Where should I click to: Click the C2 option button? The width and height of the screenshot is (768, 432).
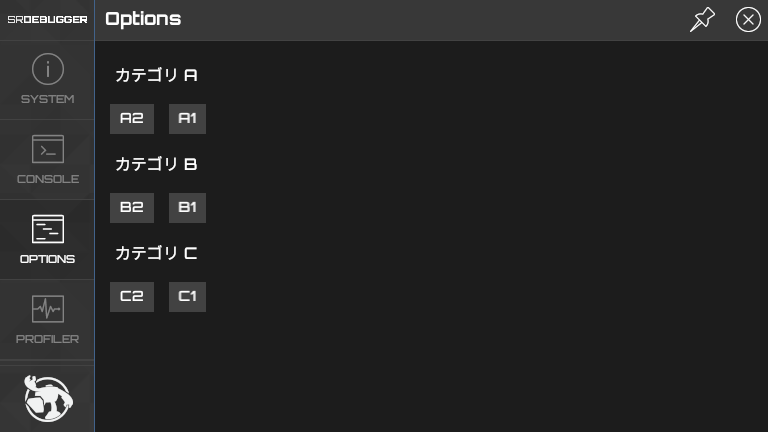(x=132, y=297)
